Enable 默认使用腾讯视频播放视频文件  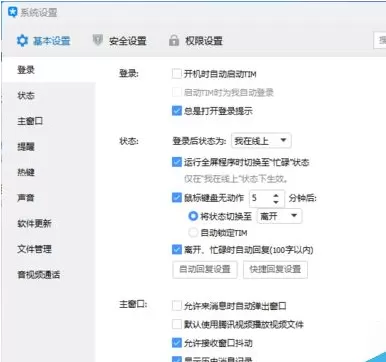point(177,324)
